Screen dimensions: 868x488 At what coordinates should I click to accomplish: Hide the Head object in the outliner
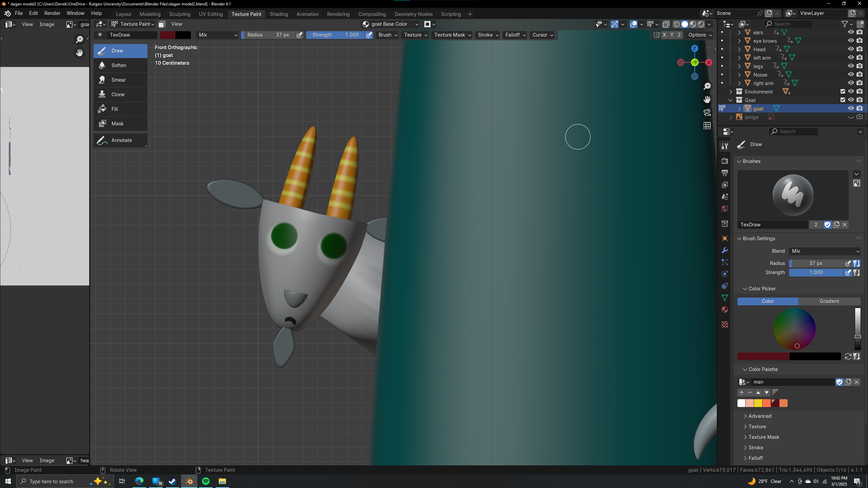click(x=851, y=49)
